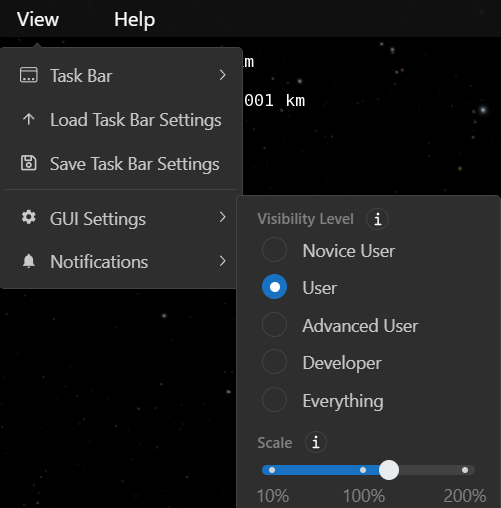Click the upload arrow icon for Load settings
Screen dimensions: 501x508
click(x=29, y=119)
